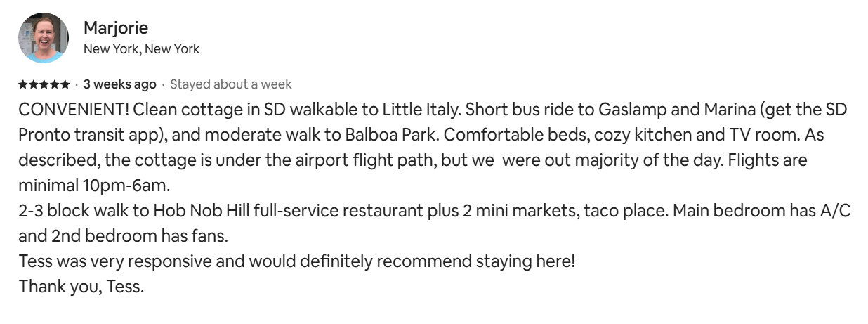868x324 pixels.
Task: Click the New York, New York location
Action: point(141,49)
